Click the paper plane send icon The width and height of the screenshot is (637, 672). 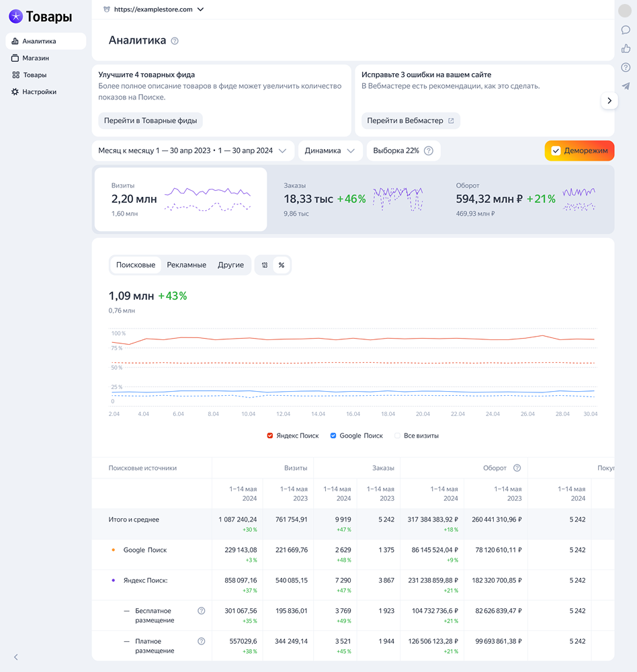[x=626, y=86]
